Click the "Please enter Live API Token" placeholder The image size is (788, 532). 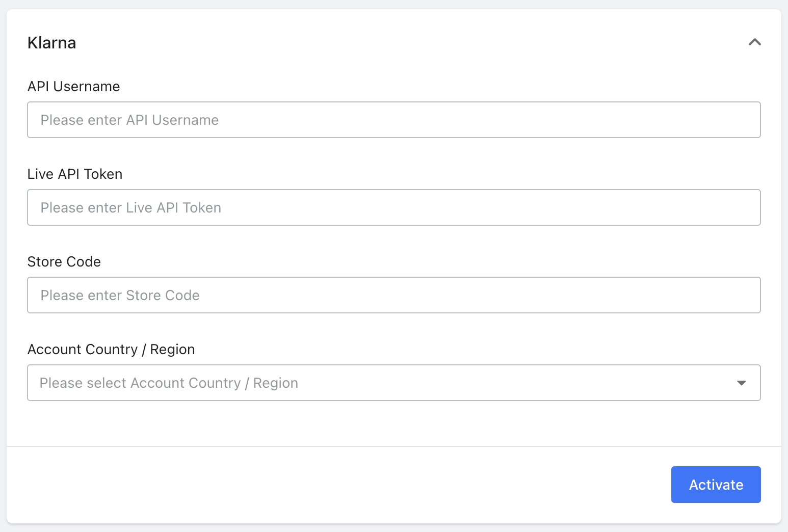pos(130,208)
